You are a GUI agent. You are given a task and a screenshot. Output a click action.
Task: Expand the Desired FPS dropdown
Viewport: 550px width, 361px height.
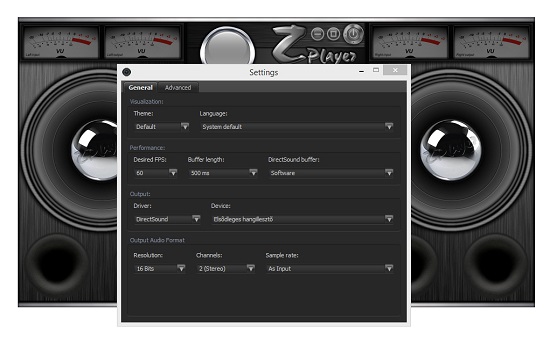point(156,173)
